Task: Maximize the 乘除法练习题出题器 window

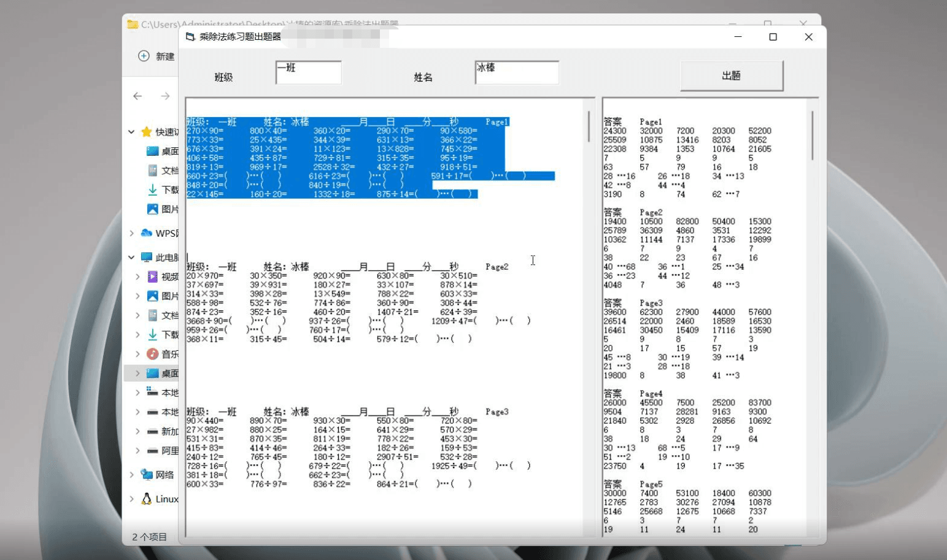Action: [x=773, y=37]
